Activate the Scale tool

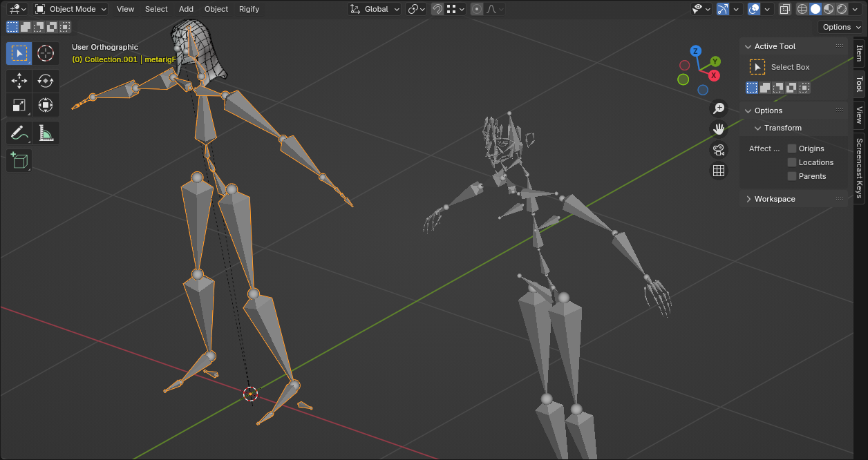(x=19, y=105)
